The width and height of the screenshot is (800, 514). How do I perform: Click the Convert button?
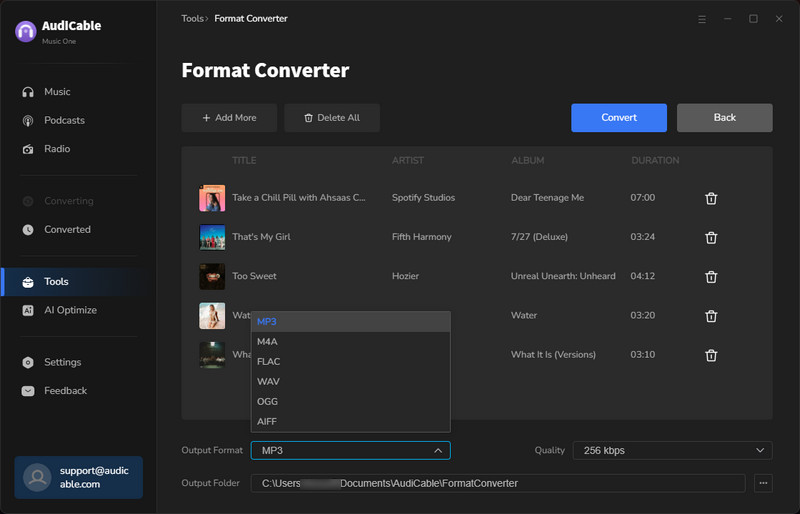tap(619, 118)
